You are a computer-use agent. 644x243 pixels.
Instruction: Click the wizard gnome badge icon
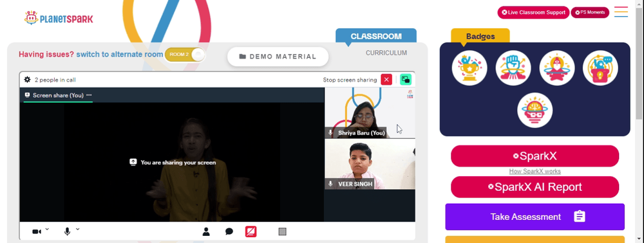coord(557,68)
